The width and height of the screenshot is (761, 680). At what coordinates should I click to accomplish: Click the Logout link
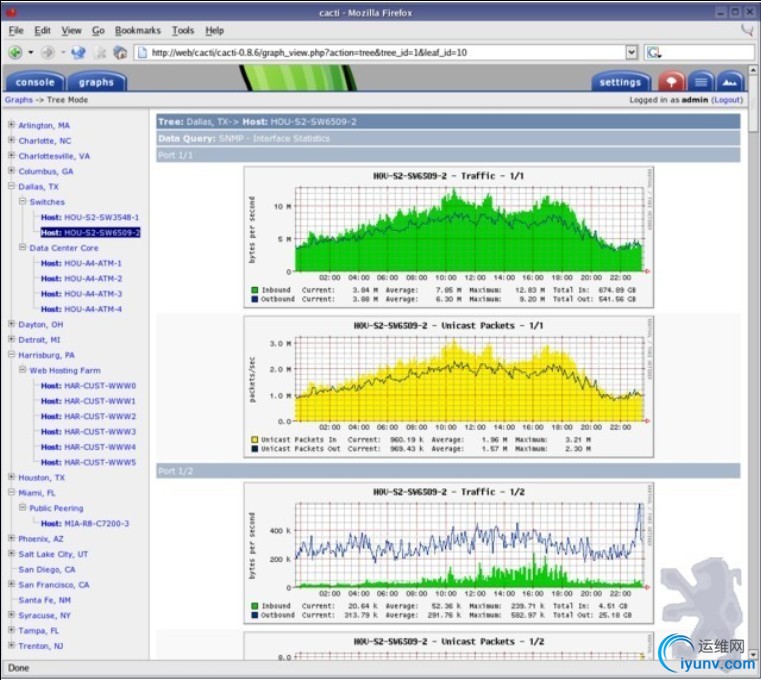pos(727,100)
